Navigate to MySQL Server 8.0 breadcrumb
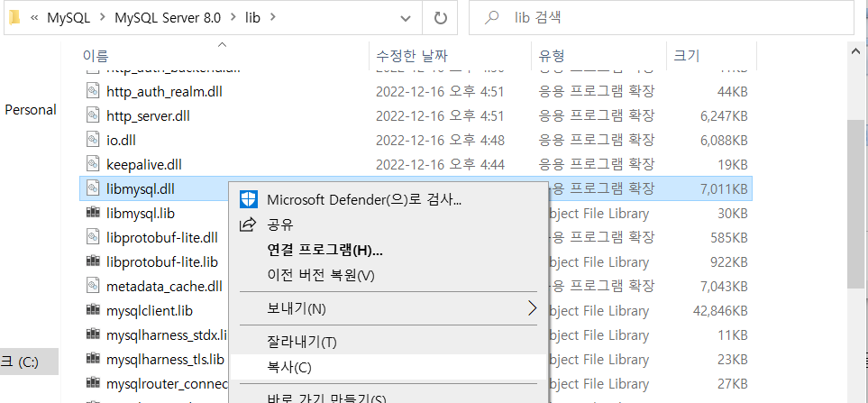Screen dimensions: 868x403 click(x=168, y=18)
